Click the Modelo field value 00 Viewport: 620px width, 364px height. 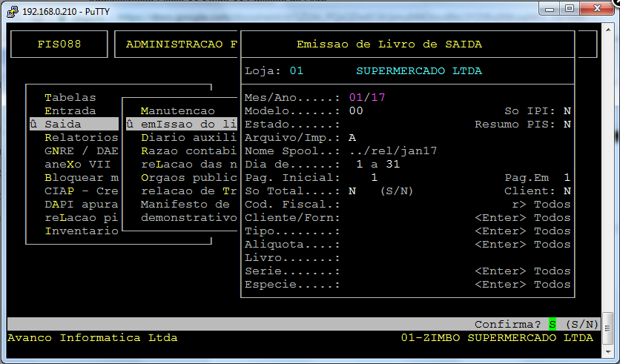[356, 110]
